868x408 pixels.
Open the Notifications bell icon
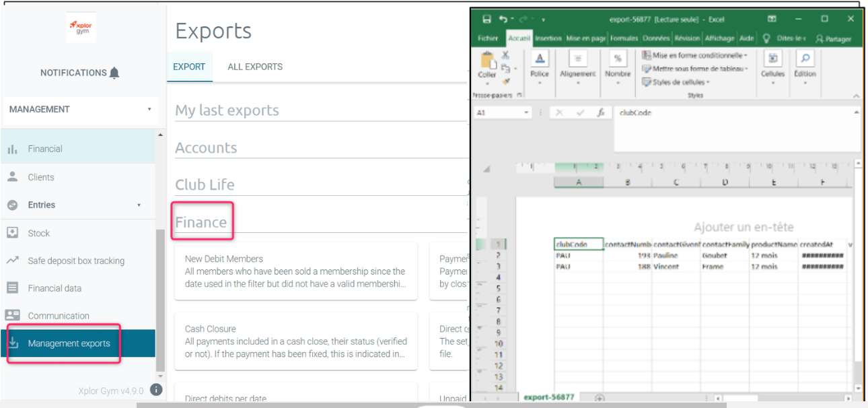(114, 73)
